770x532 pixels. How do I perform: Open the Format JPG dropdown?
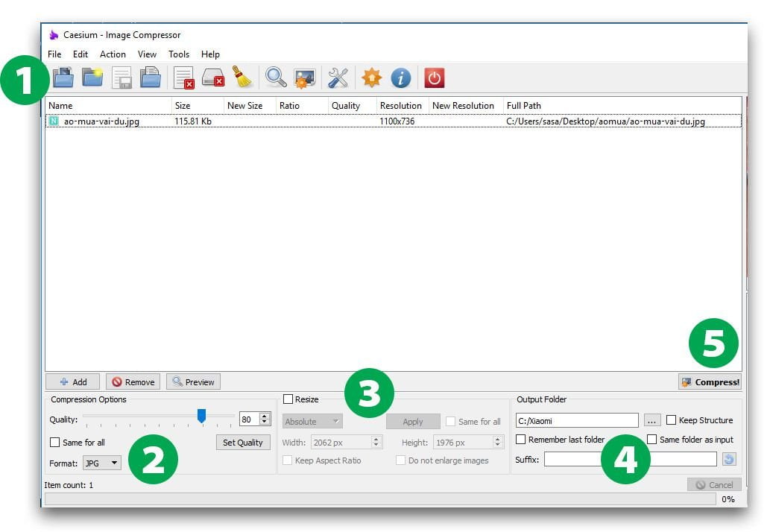tap(102, 463)
